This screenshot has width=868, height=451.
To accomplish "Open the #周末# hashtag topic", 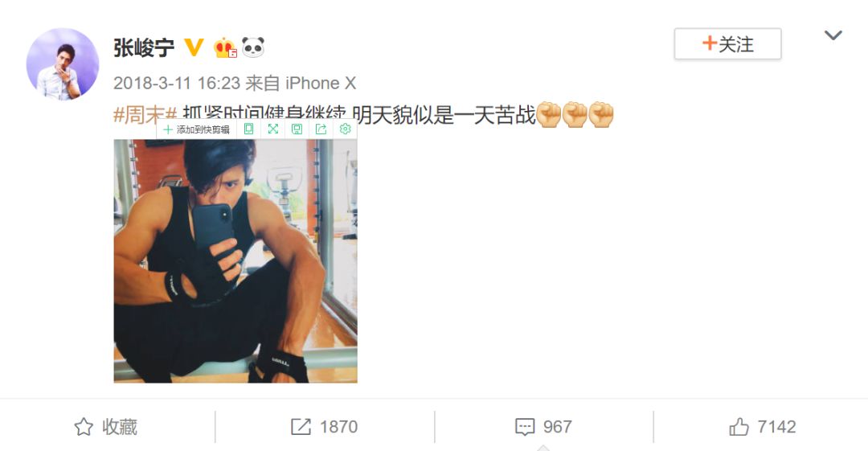I will (x=145, y=114).
